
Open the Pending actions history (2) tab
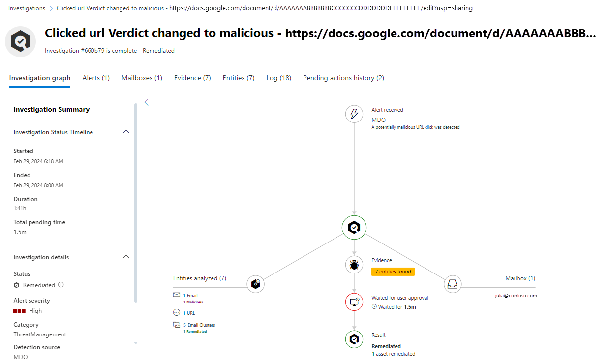(343, 78)
